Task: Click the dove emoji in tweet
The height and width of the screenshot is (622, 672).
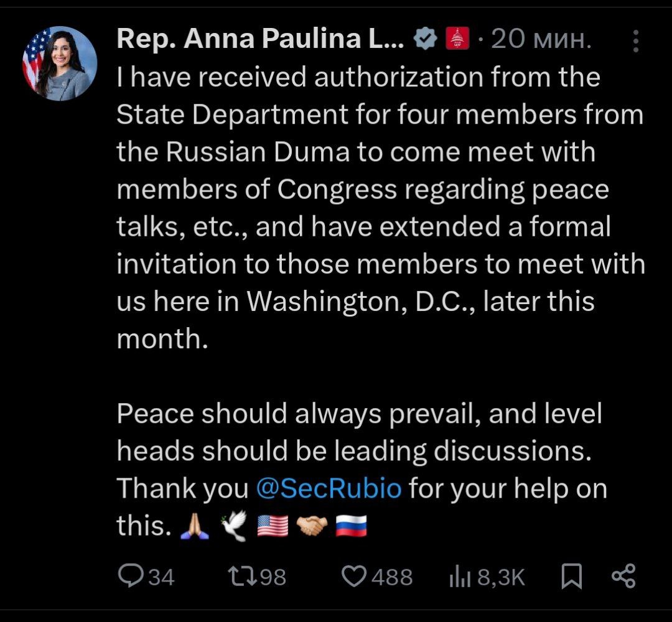Action: [233, 527]
